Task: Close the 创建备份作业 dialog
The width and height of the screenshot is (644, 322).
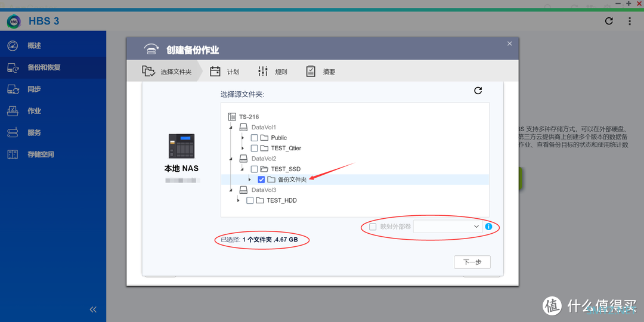Action: 509,44
